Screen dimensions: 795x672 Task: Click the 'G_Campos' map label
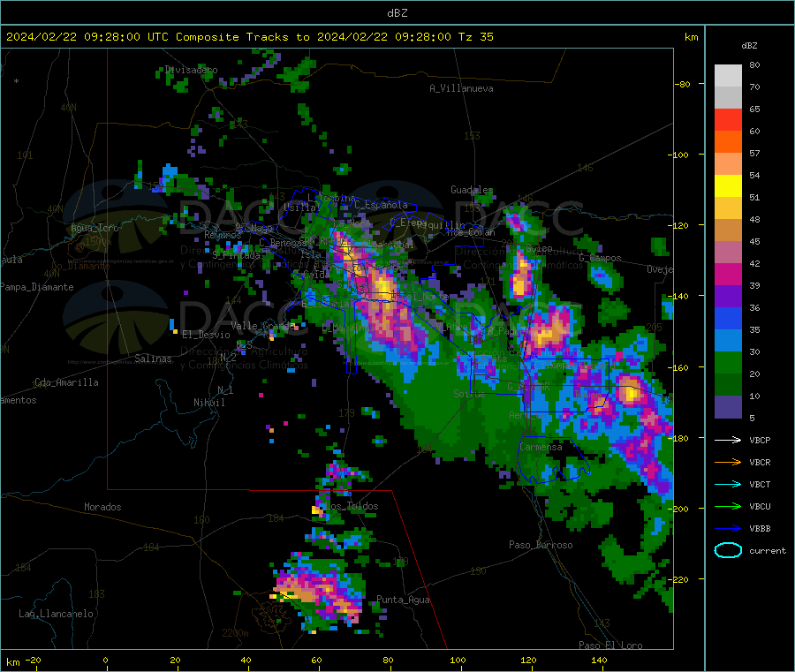tap(600, 258)
